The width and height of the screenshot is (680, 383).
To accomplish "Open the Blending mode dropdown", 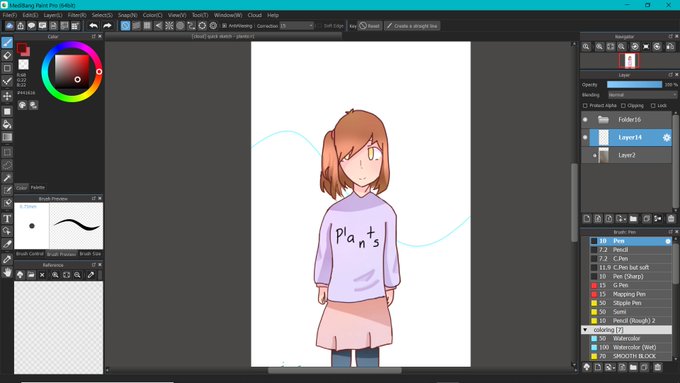I will pyautogui.click(x=642, y=95).
